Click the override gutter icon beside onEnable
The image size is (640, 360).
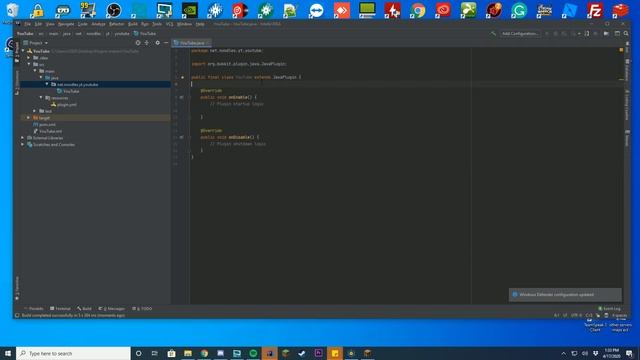[x=182, y=97]
